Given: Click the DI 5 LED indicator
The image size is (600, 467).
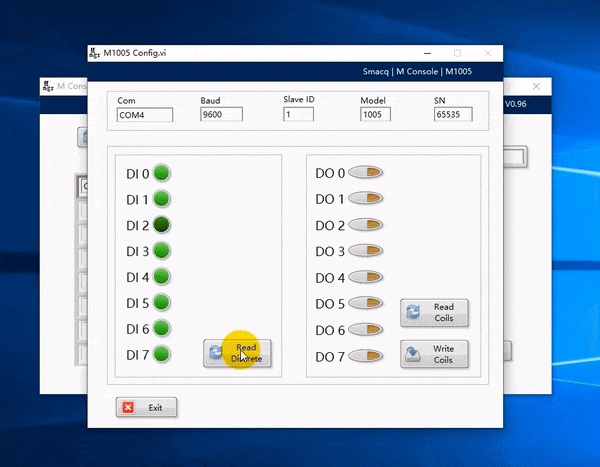Looking at the screenshot, I should pyautogui.click(x=161, y=302).
